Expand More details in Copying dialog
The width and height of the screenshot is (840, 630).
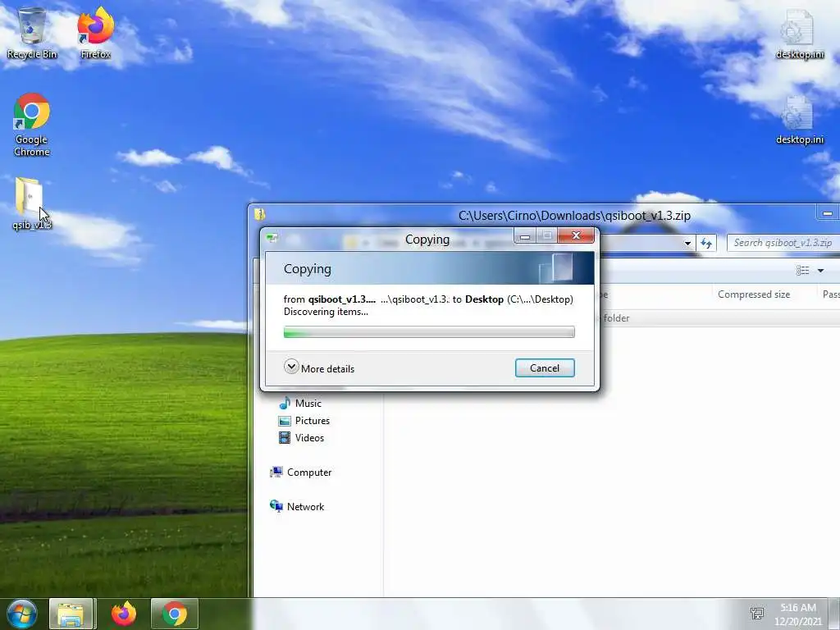pos(319,368)
